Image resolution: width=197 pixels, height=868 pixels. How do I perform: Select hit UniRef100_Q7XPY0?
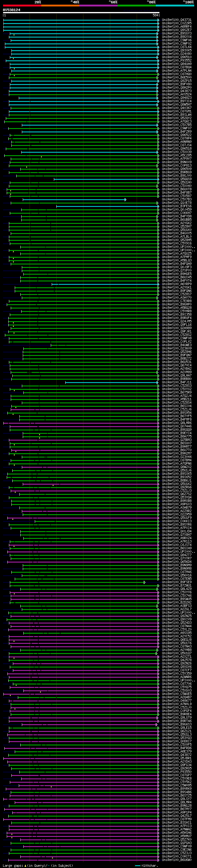[x=176, y=271]
